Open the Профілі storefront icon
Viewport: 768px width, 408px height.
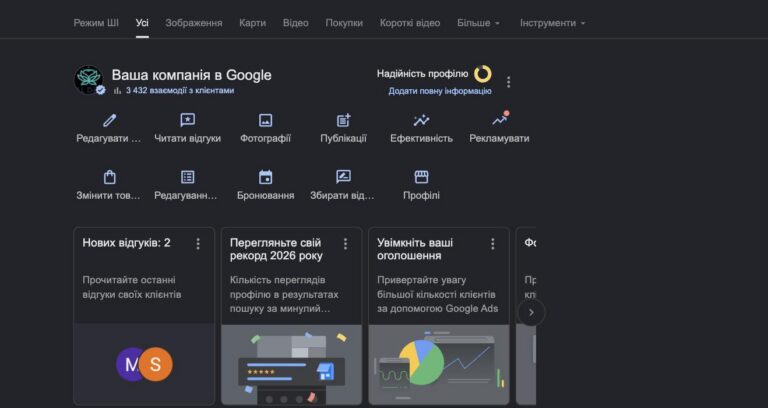click(421, 177)
